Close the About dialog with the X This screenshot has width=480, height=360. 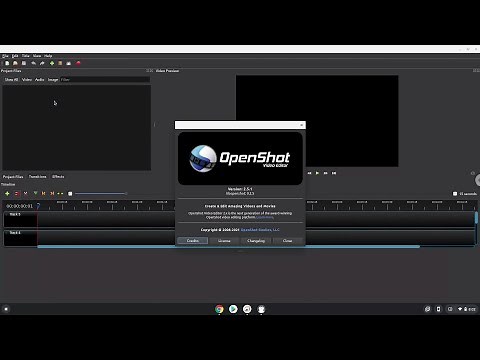[x=301, y=125]
